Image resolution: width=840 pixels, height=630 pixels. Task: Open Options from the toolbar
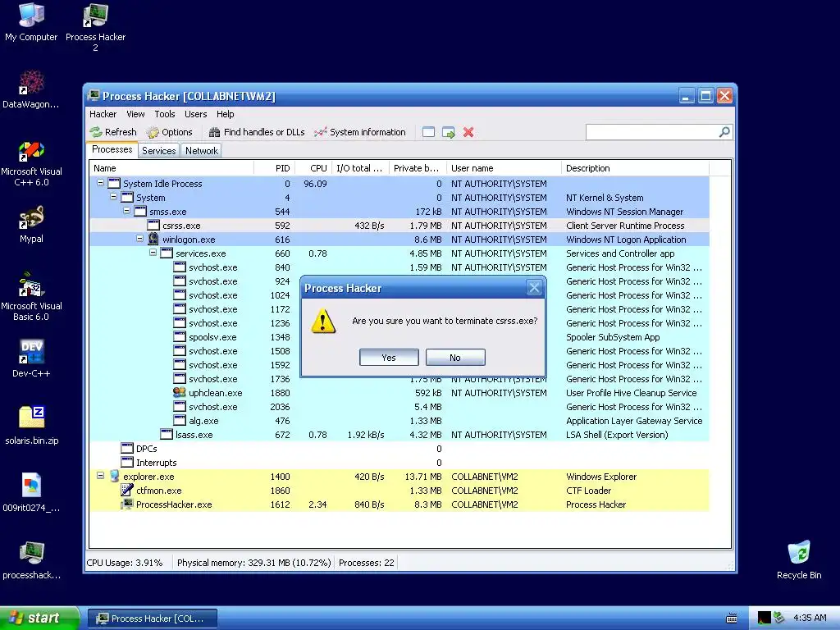[x=169, y=132]
